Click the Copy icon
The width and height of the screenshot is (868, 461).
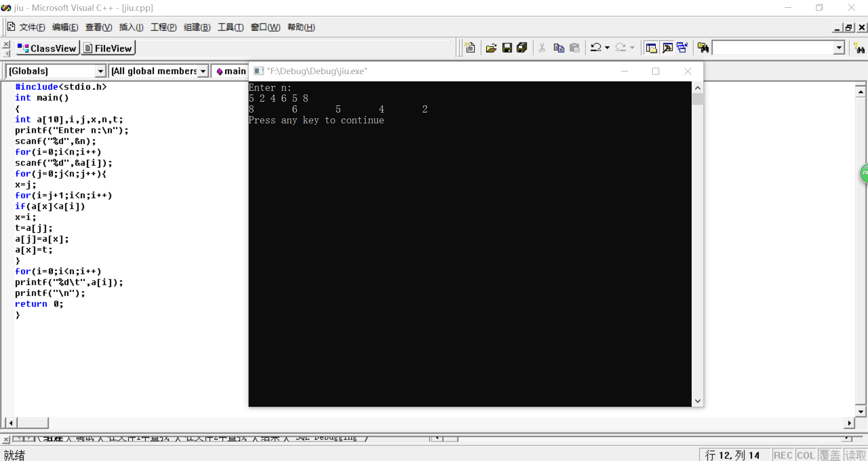pos(559,47)
